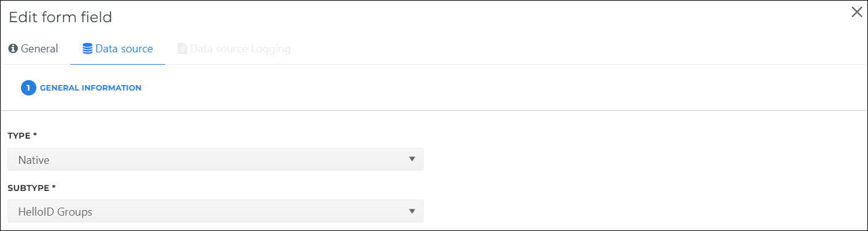Click the Edit form field title
Image resolution: width=868 pixels, height=231 pixels.
[60, 17]
